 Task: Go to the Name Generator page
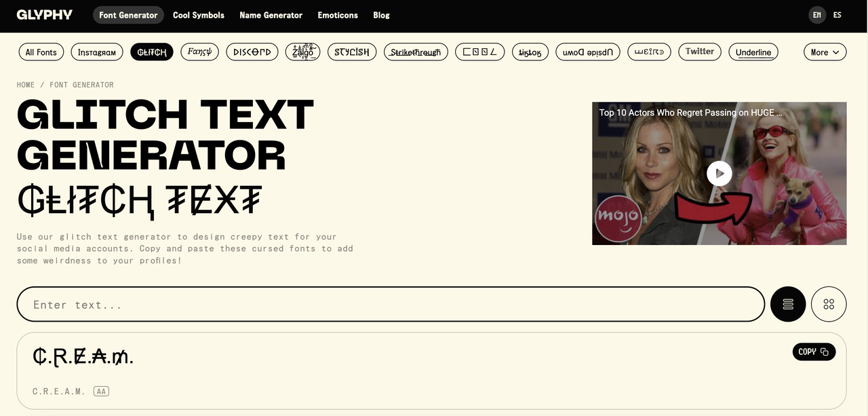point(271,15)
